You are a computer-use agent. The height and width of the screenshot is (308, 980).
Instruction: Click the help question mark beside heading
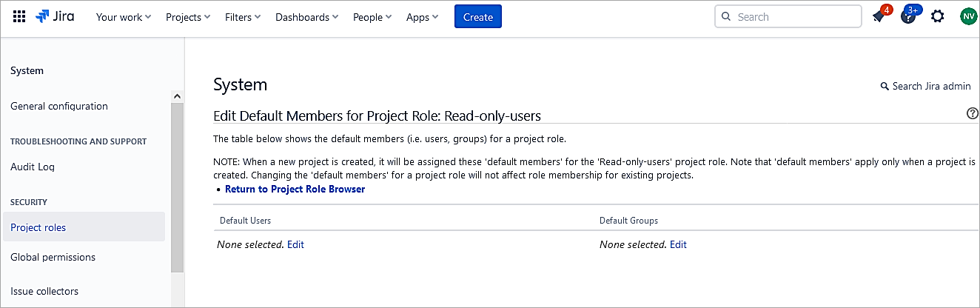tap(973, 113)
